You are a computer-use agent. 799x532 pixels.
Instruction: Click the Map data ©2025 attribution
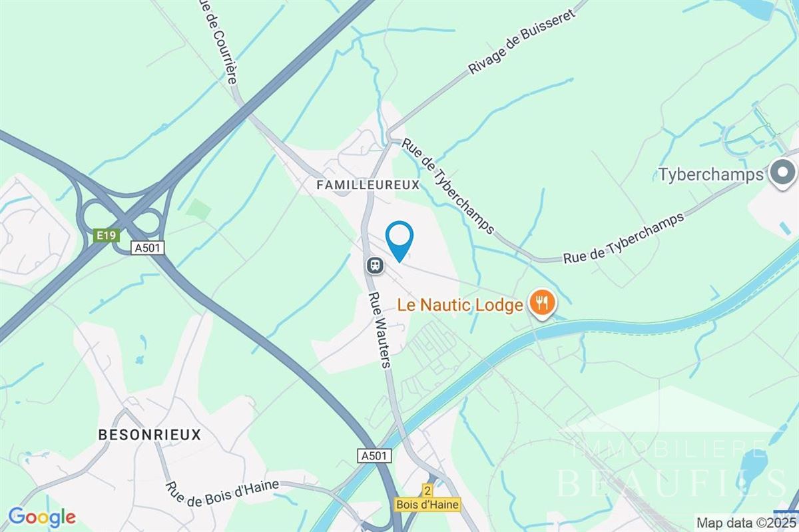(746, 522)
